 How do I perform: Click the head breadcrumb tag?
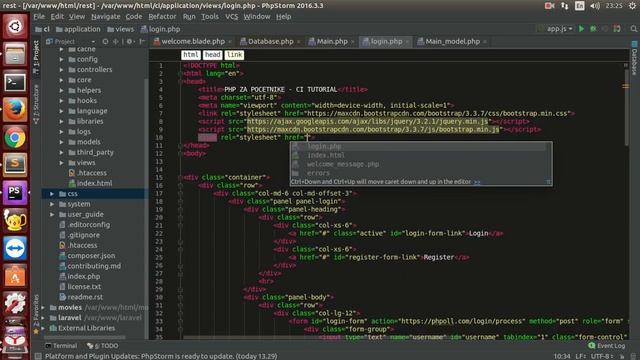(212, 55)
